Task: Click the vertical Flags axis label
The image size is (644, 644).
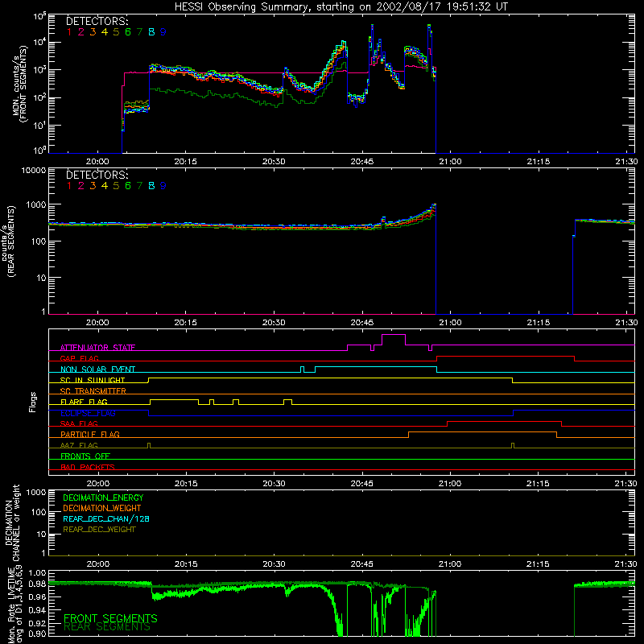Action: click(x=32, y=402)
